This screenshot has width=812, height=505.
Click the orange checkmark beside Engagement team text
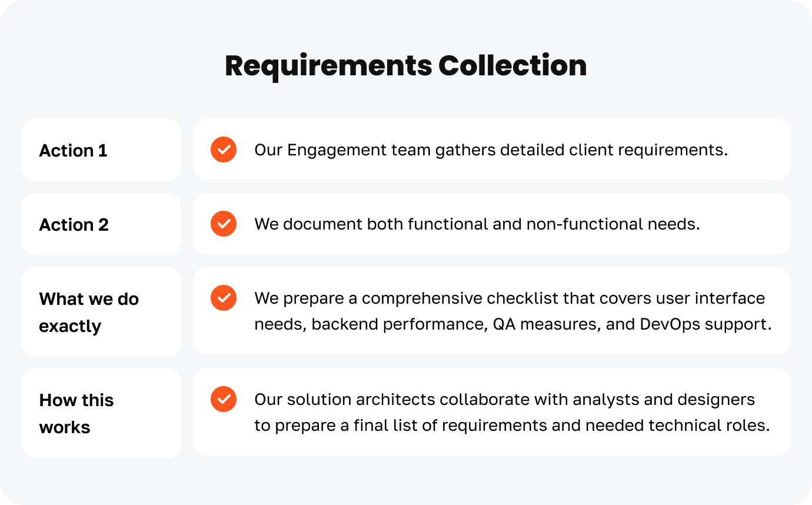point(224,150)
